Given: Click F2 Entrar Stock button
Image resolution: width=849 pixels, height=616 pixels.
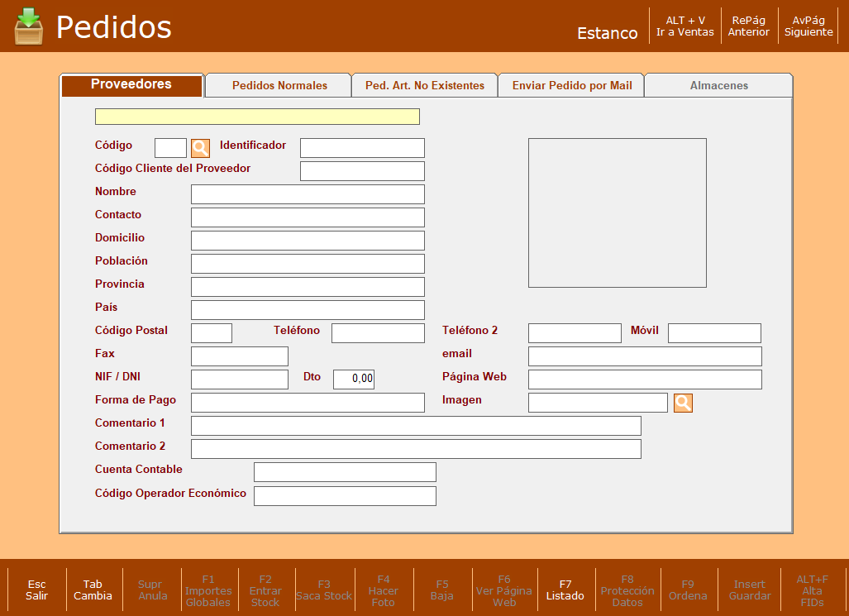Looking at the screenshot, I should point(266,590).
